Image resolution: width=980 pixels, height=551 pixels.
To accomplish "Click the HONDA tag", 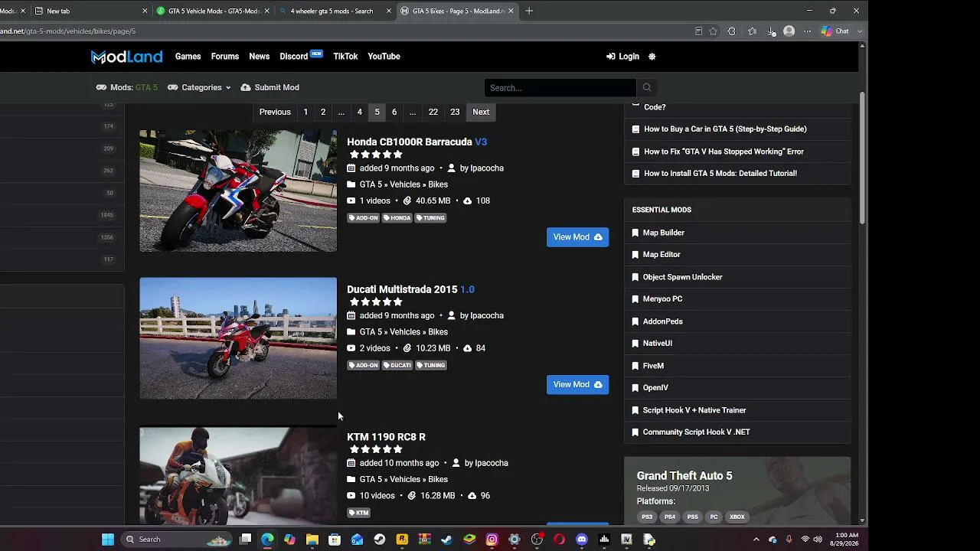I will click(397, 218).
